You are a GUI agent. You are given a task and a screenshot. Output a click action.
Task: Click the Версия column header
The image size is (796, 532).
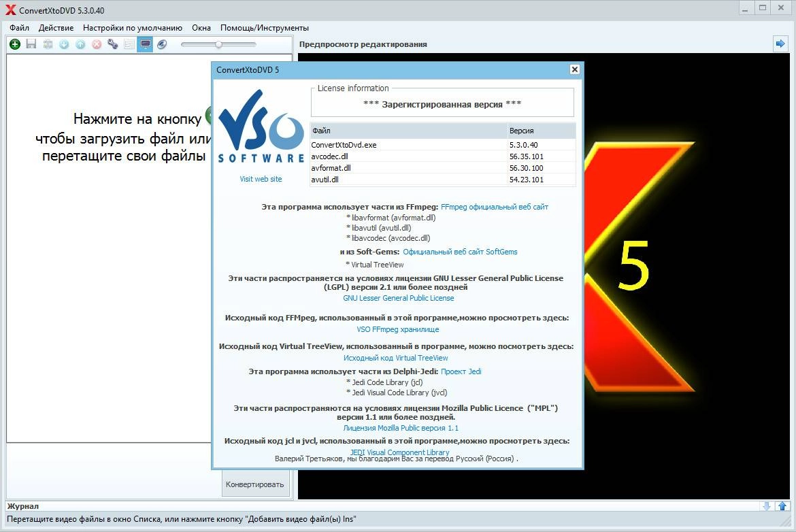tap(542, 131)
